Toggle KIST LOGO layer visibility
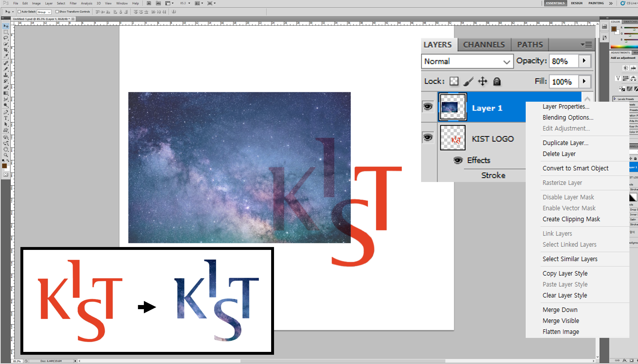This screenshot has height=364, width=638. point(428,138)
